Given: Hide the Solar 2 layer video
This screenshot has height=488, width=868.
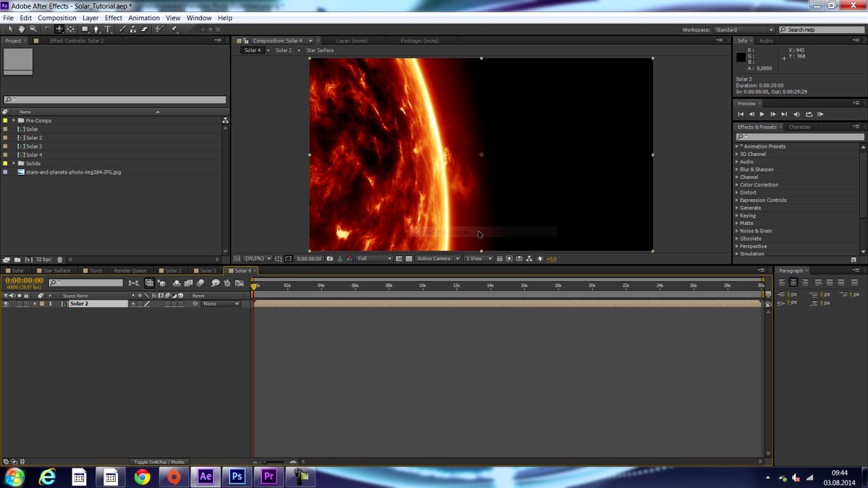Looking at the screenshot, I should coord(6,304).
